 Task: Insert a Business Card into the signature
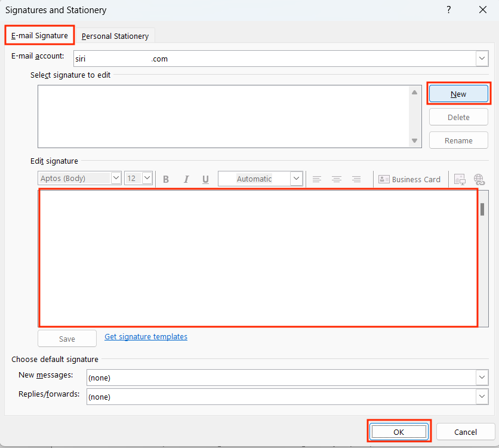[409, 179]
